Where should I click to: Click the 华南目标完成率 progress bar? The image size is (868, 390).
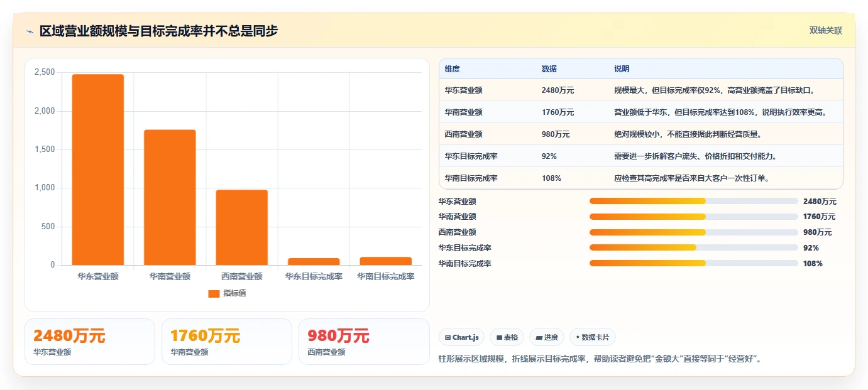[x=693, y=264]
